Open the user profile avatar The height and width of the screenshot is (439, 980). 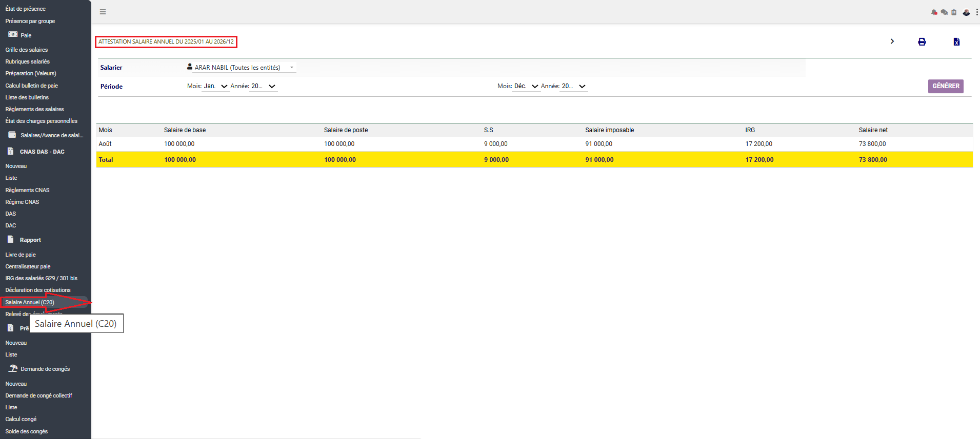click(x=966, y=12)
